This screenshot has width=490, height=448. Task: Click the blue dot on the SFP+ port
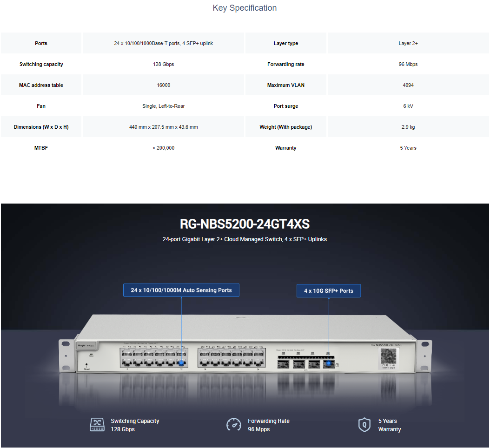[329, 363]
